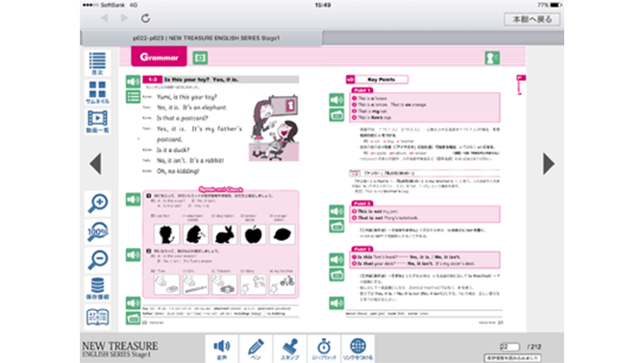
Task: Zoom out with the minus magnifier
Action: tap(98, 260)
